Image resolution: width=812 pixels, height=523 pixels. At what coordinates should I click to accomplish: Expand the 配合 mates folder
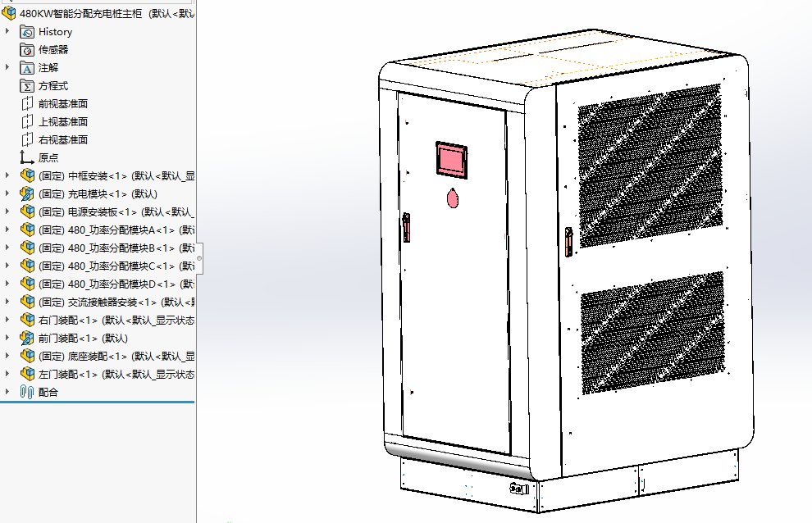click(7, 392)
